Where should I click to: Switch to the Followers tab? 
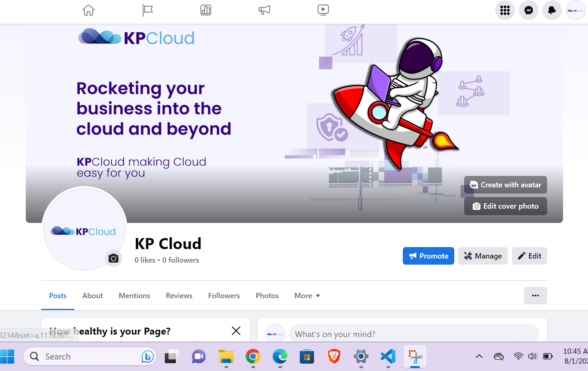tap(224, 296)
